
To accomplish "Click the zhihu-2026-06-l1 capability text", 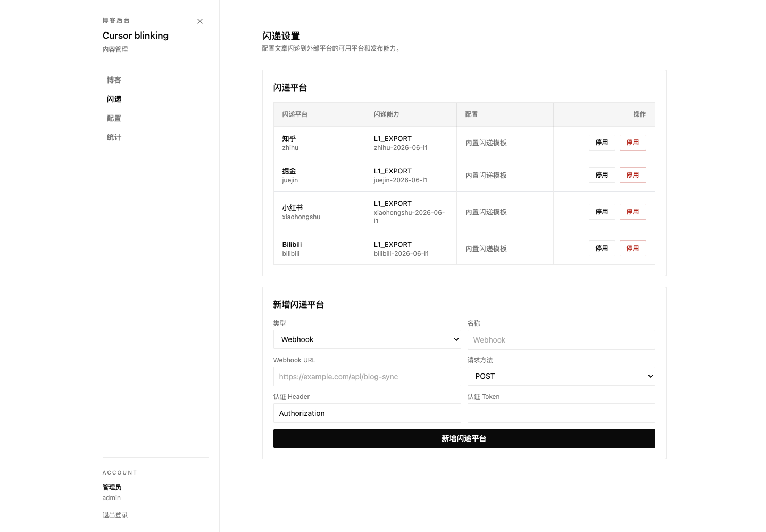I will [x=401, y=148].
